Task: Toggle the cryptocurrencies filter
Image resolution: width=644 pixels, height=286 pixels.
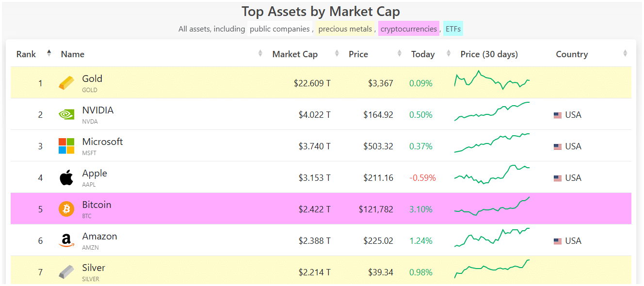Action: [409, 29]
